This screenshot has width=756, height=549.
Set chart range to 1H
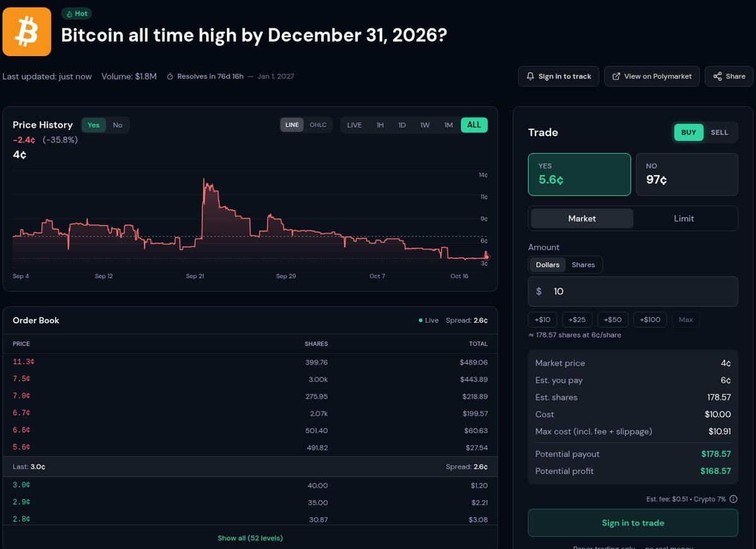(x=380, y=125)
